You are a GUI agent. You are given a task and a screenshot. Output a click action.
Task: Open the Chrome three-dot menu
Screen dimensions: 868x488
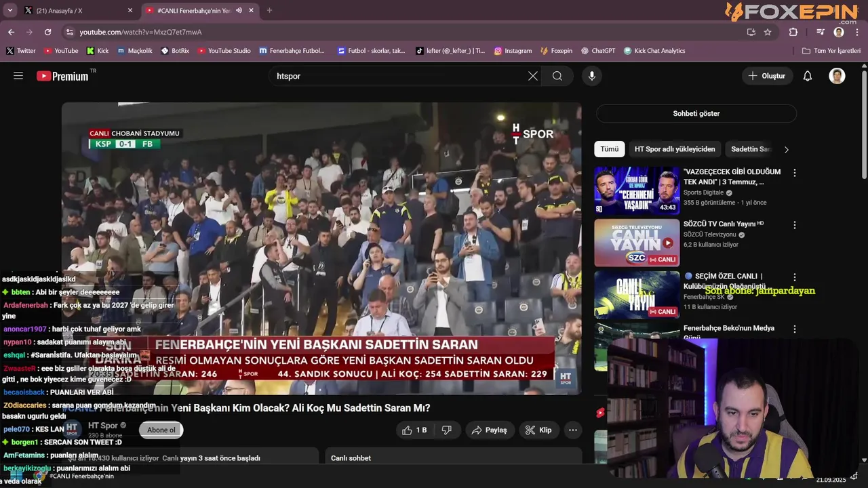[857, 32]
